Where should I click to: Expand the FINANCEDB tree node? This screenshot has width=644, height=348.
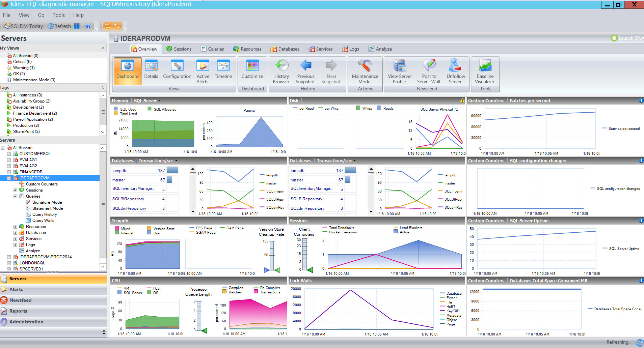pos(9,172)
